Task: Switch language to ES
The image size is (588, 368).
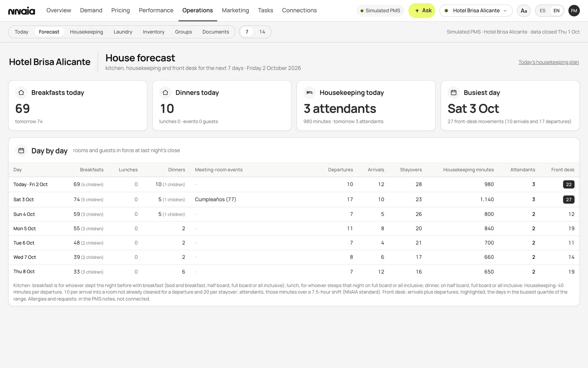Action: pos(542,11)
